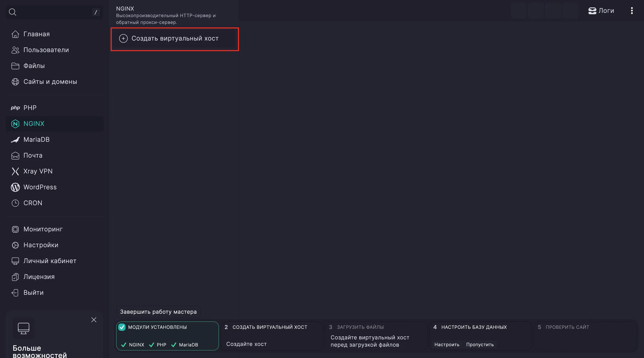Viewport: 644px width, 358px height.
Task: Click Завершить работу мастера button
Action: tap(158, 312)
